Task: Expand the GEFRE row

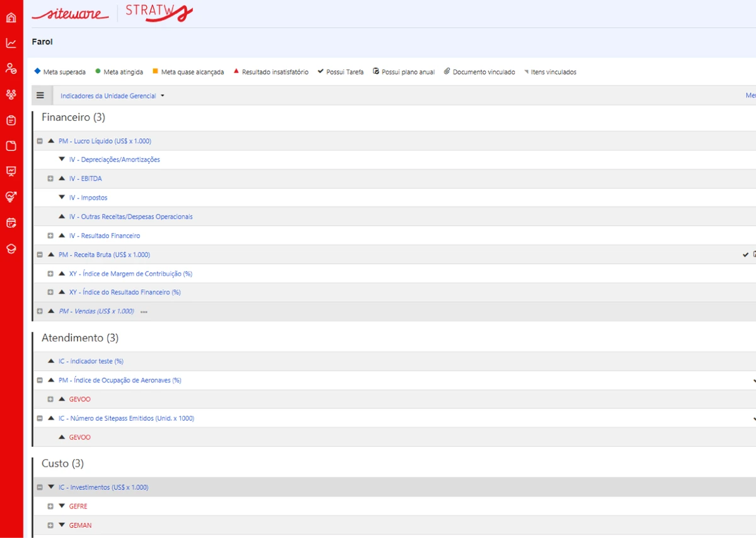Action: 50,507
